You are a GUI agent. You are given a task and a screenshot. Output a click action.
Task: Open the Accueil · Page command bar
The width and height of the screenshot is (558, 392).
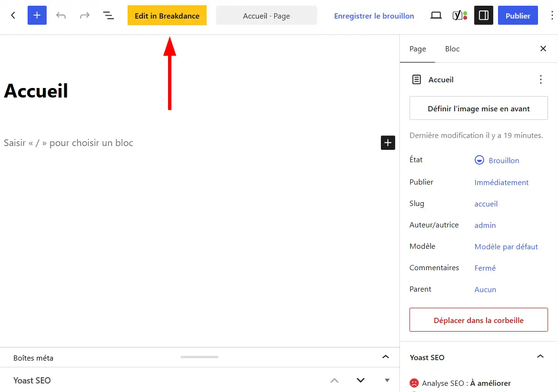[267, 16]
